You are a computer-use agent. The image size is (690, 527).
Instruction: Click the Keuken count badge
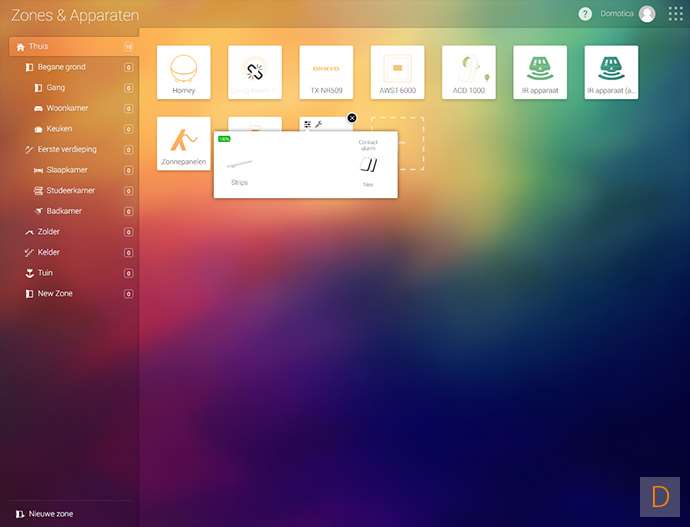(x=128, y=129)
